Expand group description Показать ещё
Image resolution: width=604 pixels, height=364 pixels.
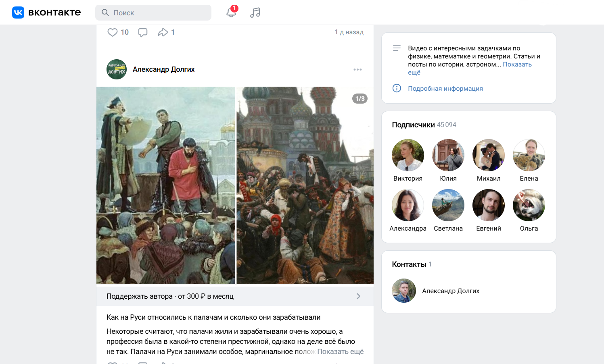coord(517,64)
